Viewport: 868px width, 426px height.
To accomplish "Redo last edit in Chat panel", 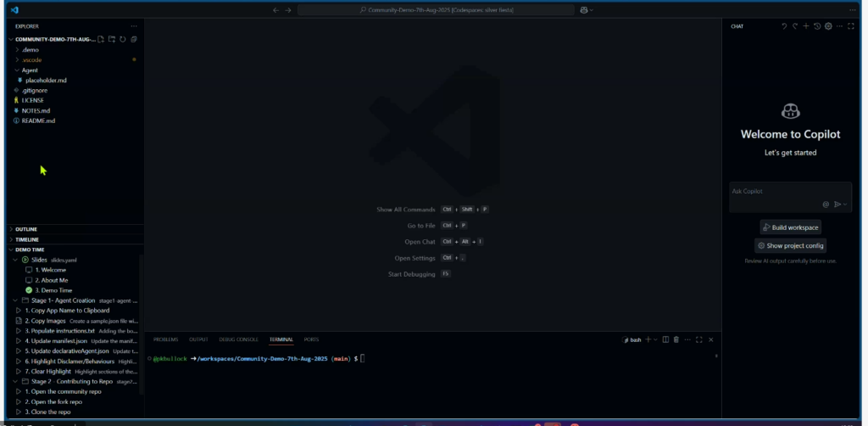I will (795, 26).
